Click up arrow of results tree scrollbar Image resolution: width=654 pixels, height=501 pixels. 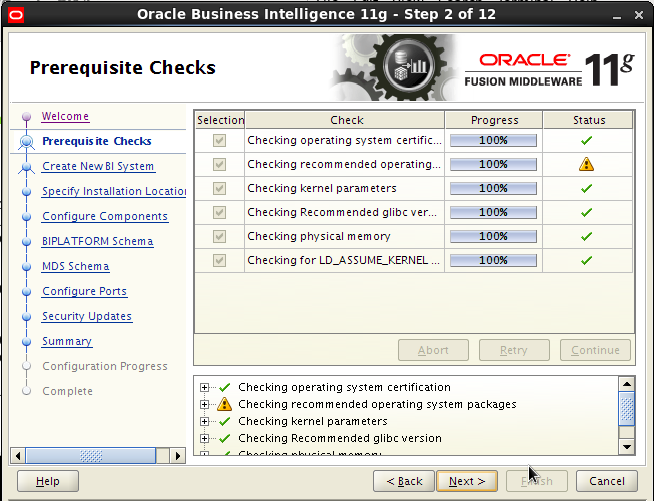pyautogui.click(x=627, y=384)
